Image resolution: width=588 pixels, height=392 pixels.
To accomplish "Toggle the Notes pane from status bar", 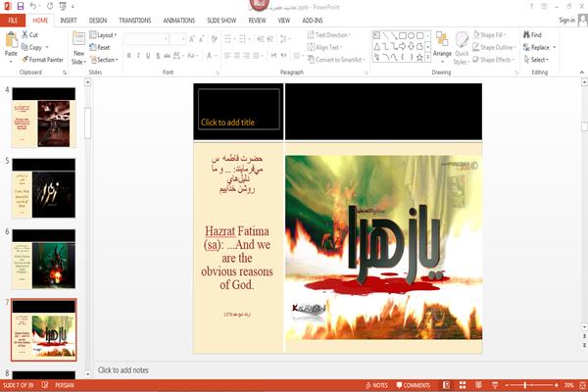I will [x=377, y=385].
